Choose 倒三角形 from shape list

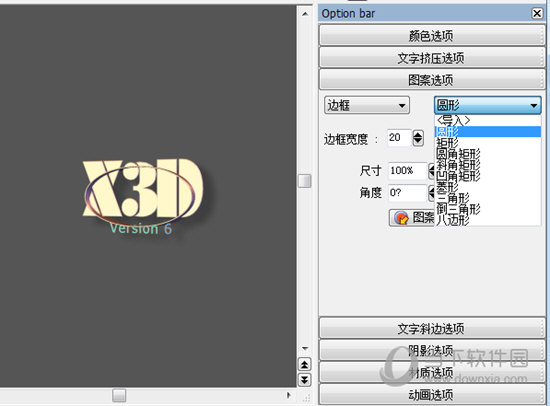point(488,209)
